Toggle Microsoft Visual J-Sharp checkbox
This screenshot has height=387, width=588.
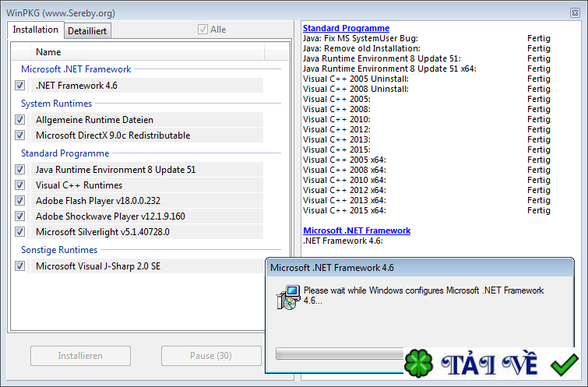20,266
